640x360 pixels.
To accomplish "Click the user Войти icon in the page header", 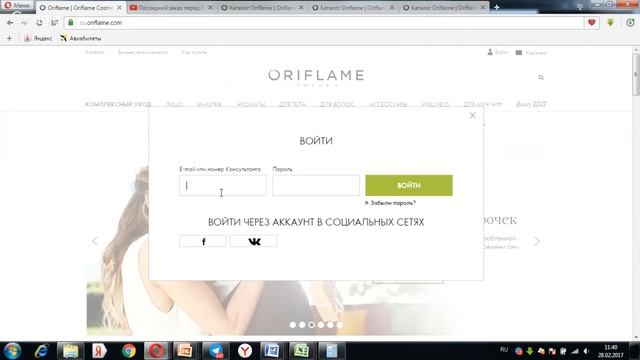I will [498, 52].
